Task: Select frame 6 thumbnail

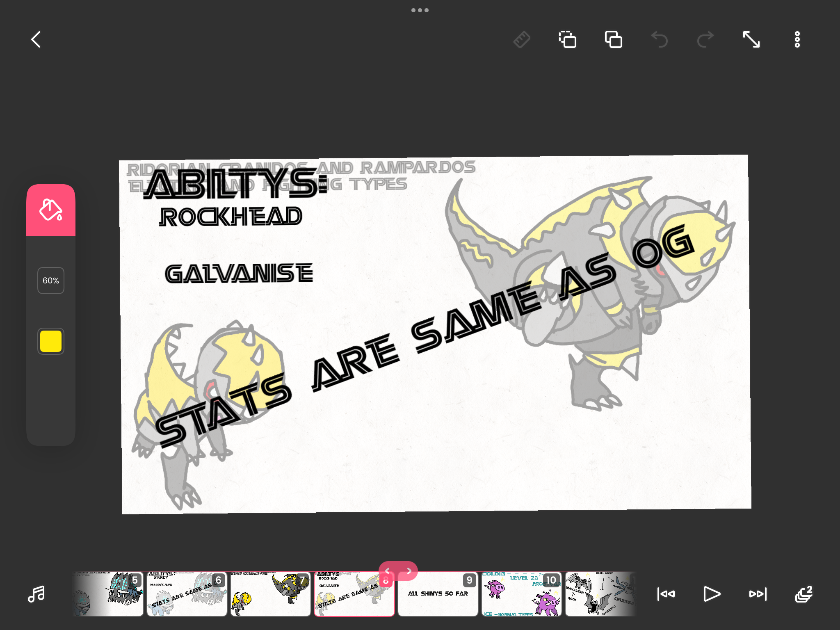Action: coord(187,594)
